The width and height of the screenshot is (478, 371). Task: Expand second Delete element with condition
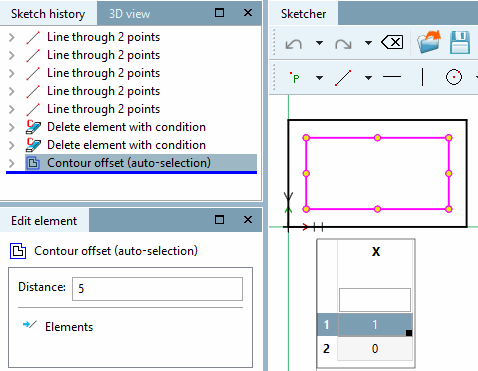pyautogui.click(x=12, y=145)
